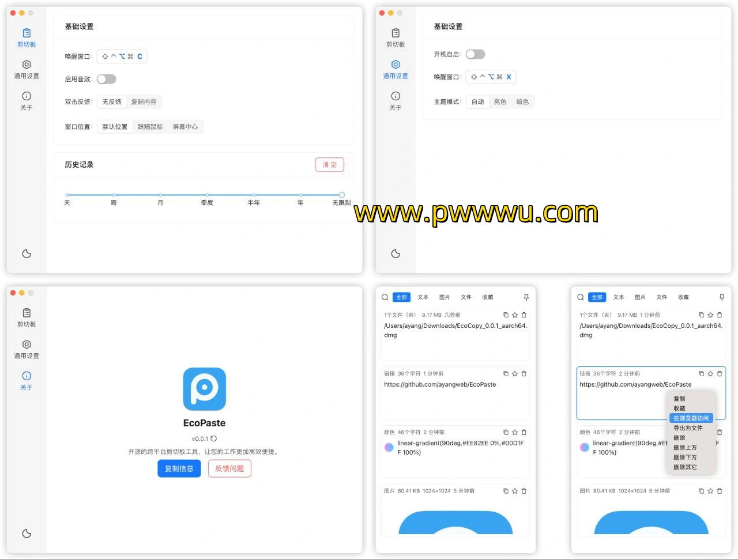Switch to 收藏 tab in panel without context menu
Screen dimensions: 738x560
(x=488, y=297)
